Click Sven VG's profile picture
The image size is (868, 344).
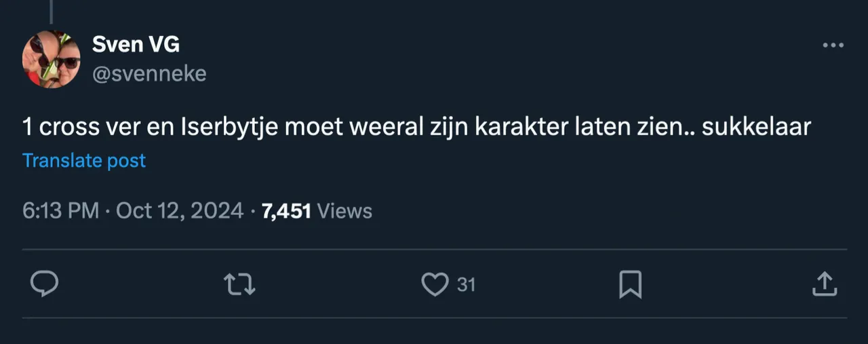pyautogui.click(x=52, y=59)
